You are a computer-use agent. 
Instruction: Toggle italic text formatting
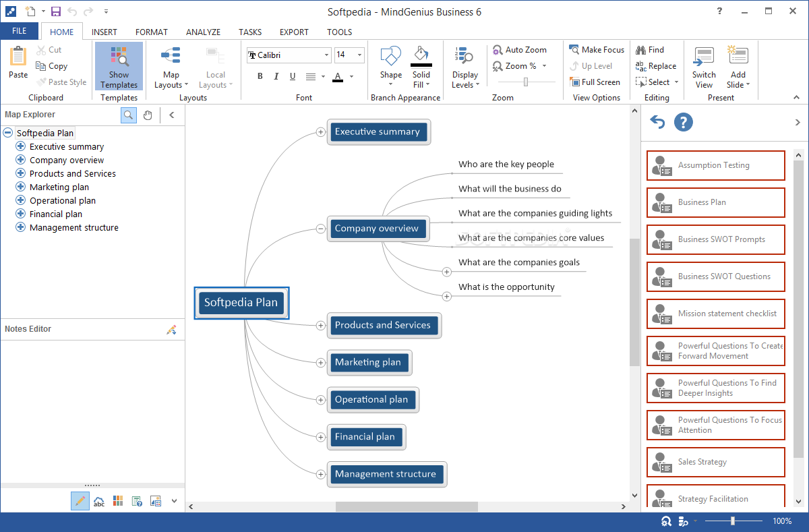(277, 77)
